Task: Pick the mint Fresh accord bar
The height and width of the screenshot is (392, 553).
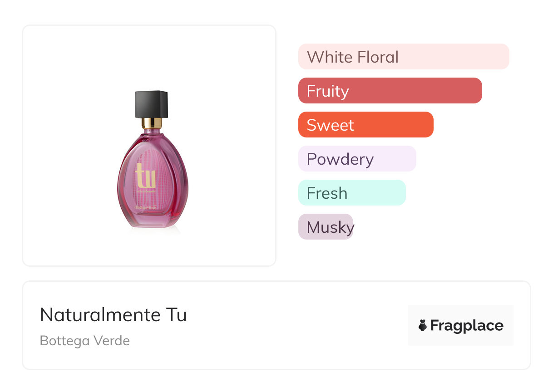Action: (351, 193)
